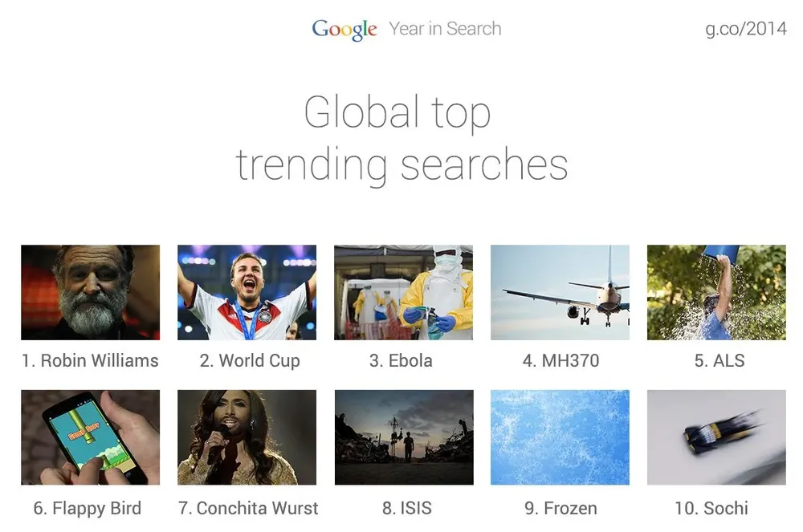Viewport: 803px width, 532px height.
Task: Click the '10. Sochi' label
Action: pyautogui.click(x=711, y=508)
